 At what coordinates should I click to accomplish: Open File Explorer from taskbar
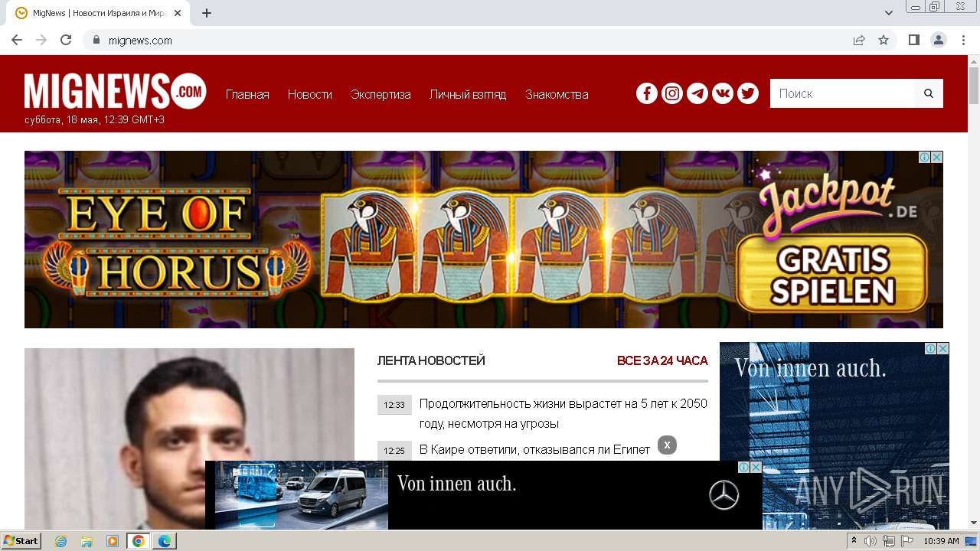[x=87, y=541]
